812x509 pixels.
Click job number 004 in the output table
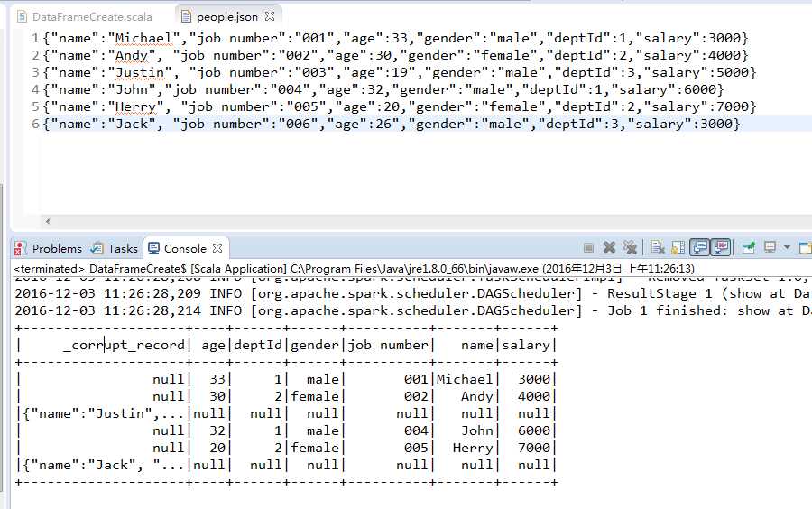click(416, 430)
